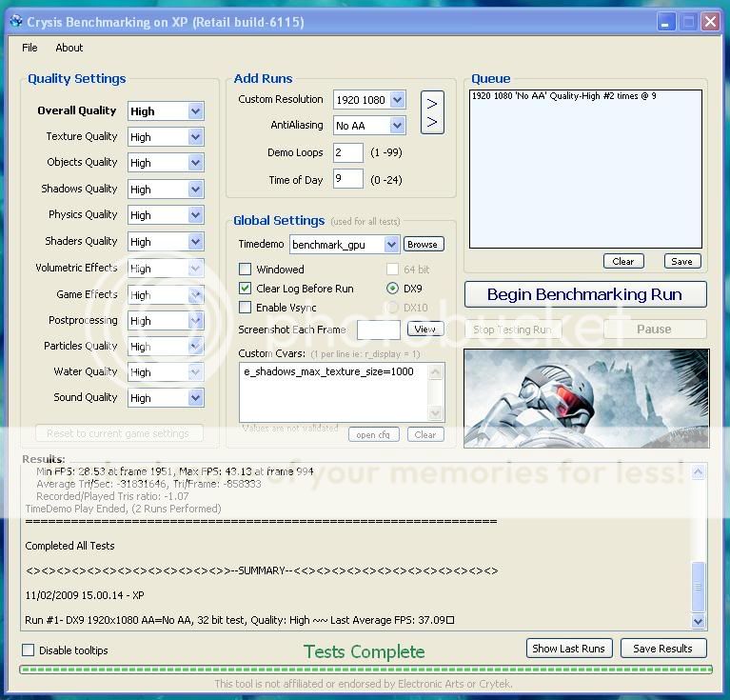Expand the Volumetric Effects dropdown
730x700 pixels.
196,269
